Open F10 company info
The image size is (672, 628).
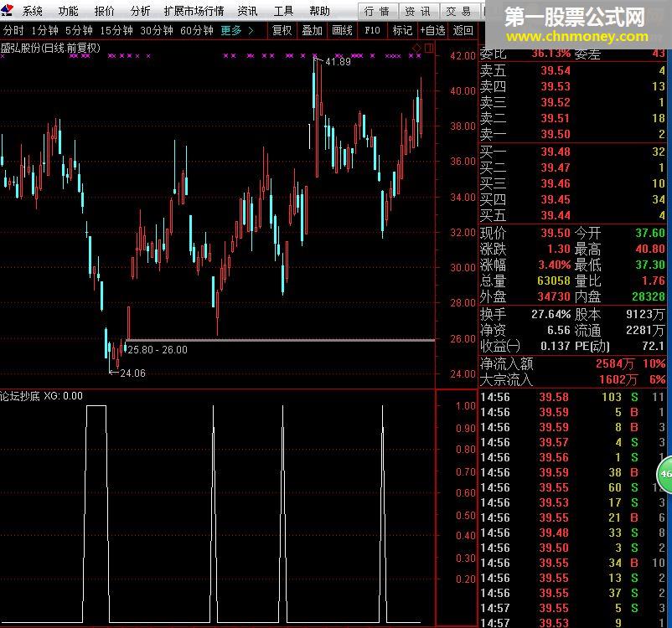(372, 30)
